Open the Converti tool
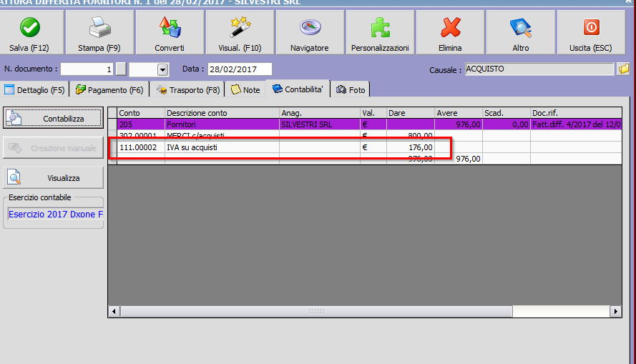The height and width of the screenshot is (364, 636). tap(170, 32)
